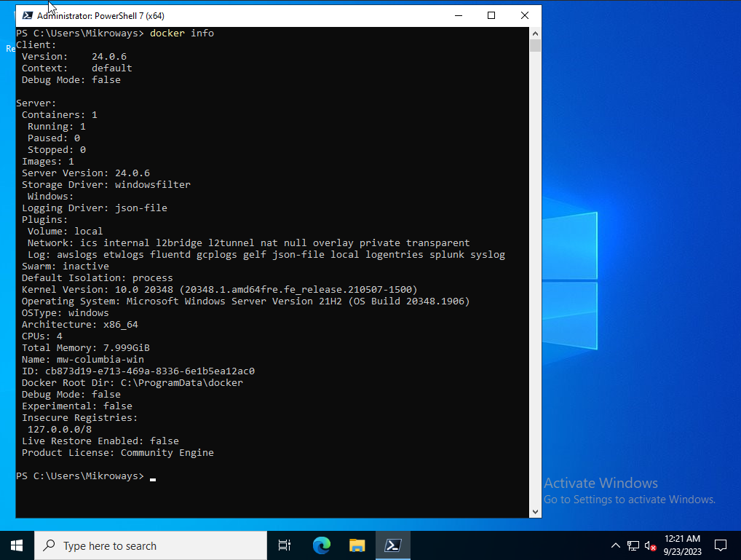Click the 'Architecture: x86_64' line
The width and height of the screenshot is (741, 560).
[80, 325]
